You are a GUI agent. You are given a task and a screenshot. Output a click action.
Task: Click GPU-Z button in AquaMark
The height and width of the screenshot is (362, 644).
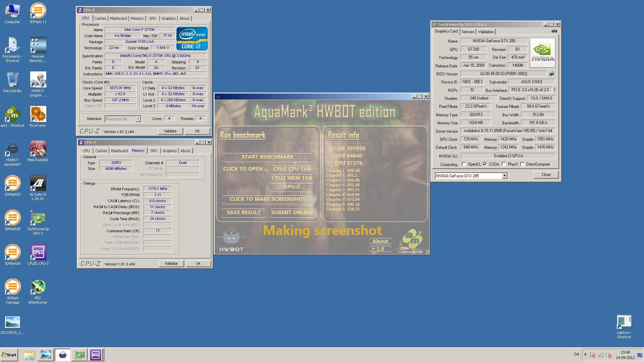(291, 187)
